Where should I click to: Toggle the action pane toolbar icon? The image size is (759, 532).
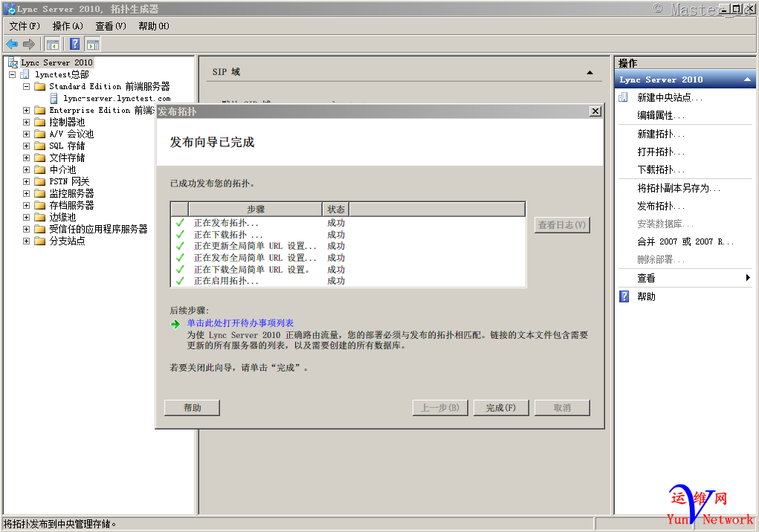(x=93, y=45)
